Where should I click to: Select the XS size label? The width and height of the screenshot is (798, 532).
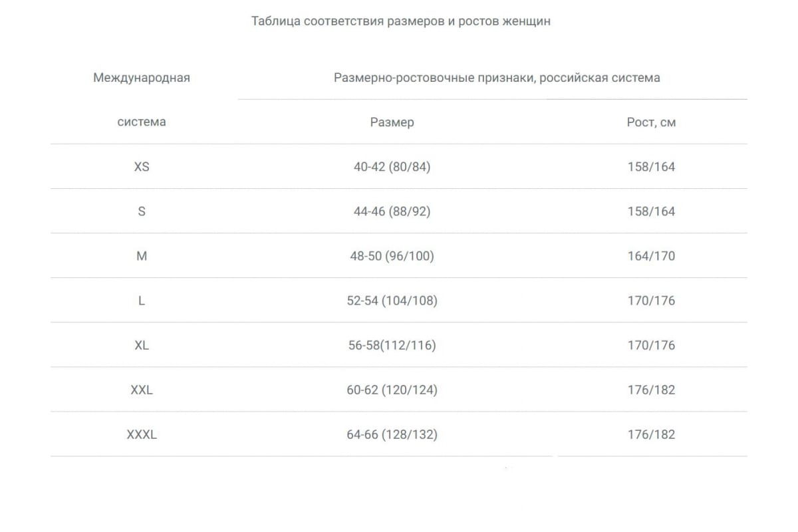tap(142, 167)
